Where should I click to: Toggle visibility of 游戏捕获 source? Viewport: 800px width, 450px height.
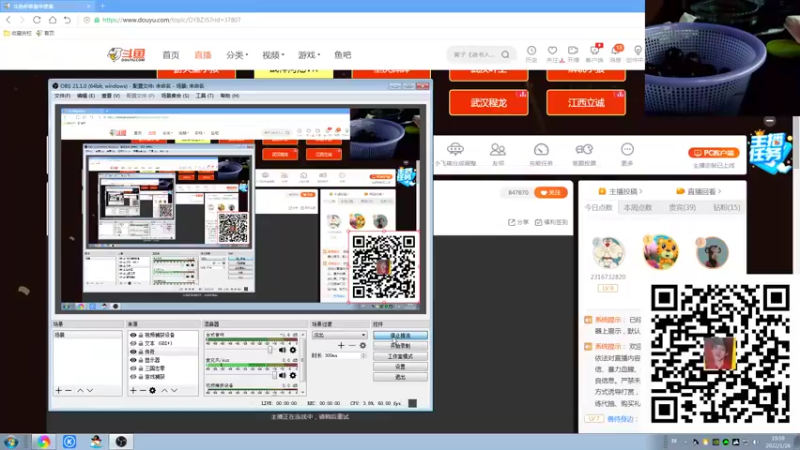click(133, 377)
